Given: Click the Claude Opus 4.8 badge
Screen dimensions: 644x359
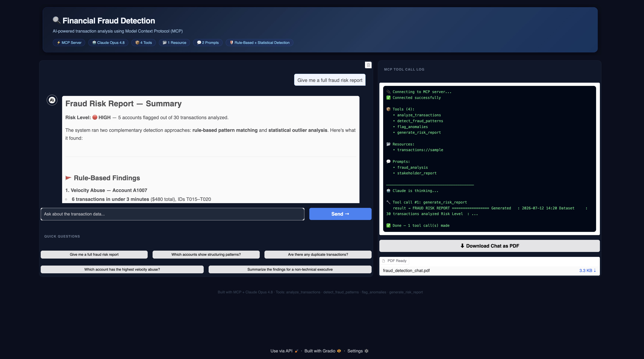Looking at the screenshot, I should (108, 43).
